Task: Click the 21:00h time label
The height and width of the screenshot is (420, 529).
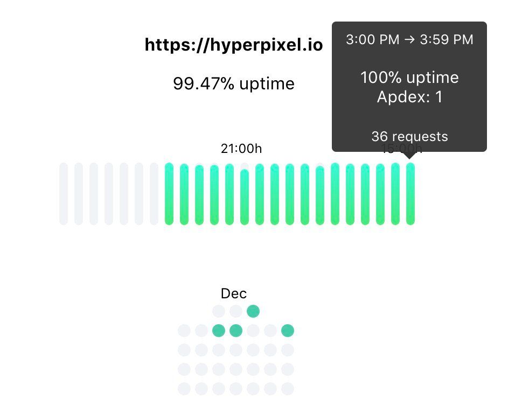Action: (x=241, y=149)
